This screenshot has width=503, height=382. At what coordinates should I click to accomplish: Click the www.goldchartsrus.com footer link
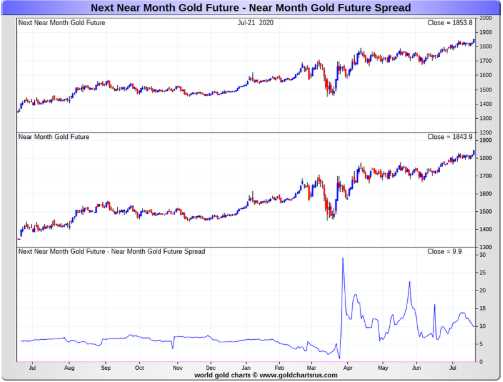[x=298, y=375]
